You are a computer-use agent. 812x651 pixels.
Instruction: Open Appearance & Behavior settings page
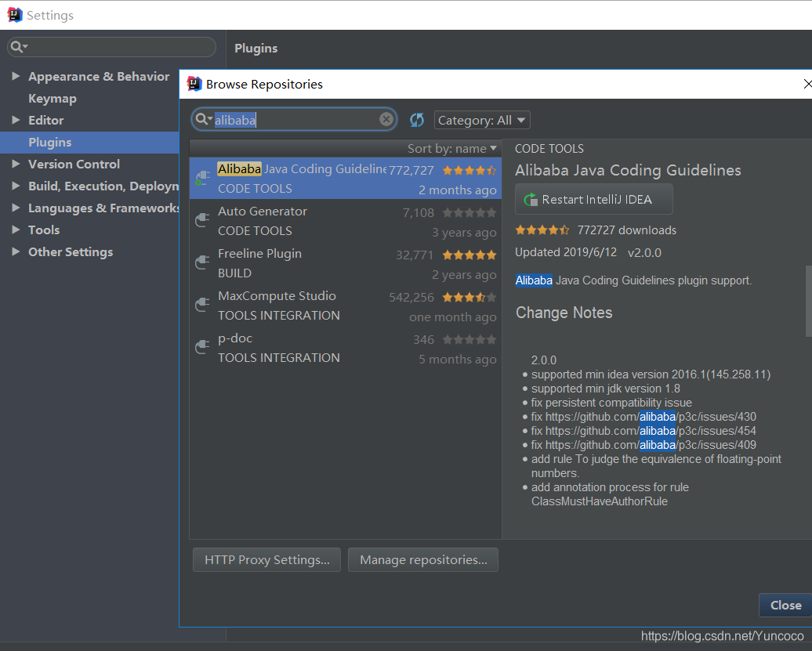[99, 76]
